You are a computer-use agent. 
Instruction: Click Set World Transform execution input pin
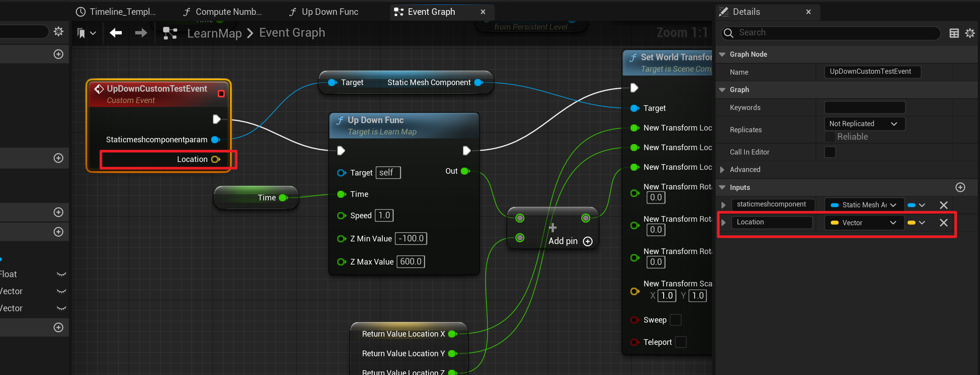point(634,88)
